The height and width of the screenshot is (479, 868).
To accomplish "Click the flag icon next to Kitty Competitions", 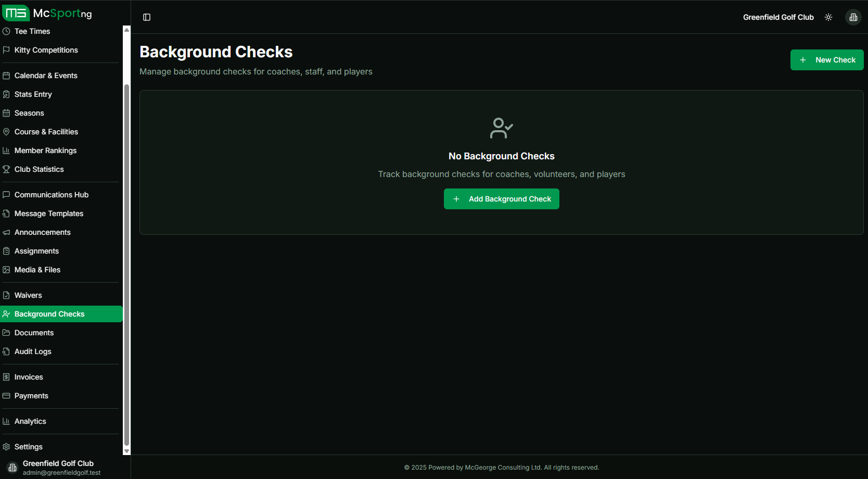I will (x=6, y=49).
